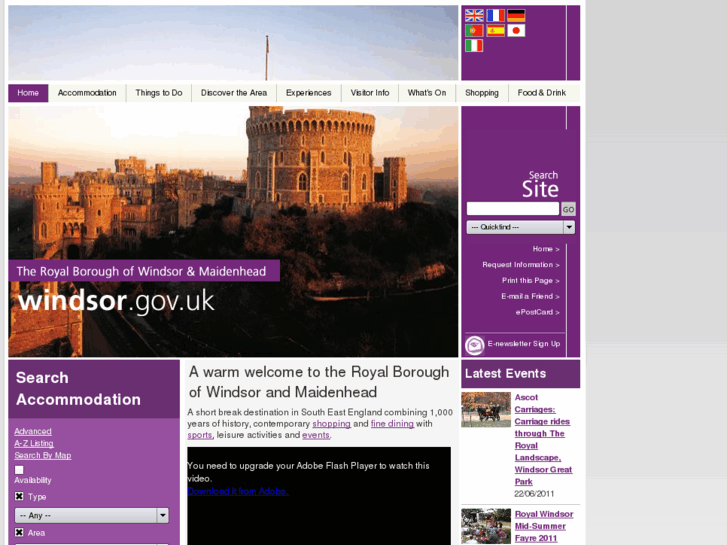Open Discover the Area menu

click(x=234, y=93)
